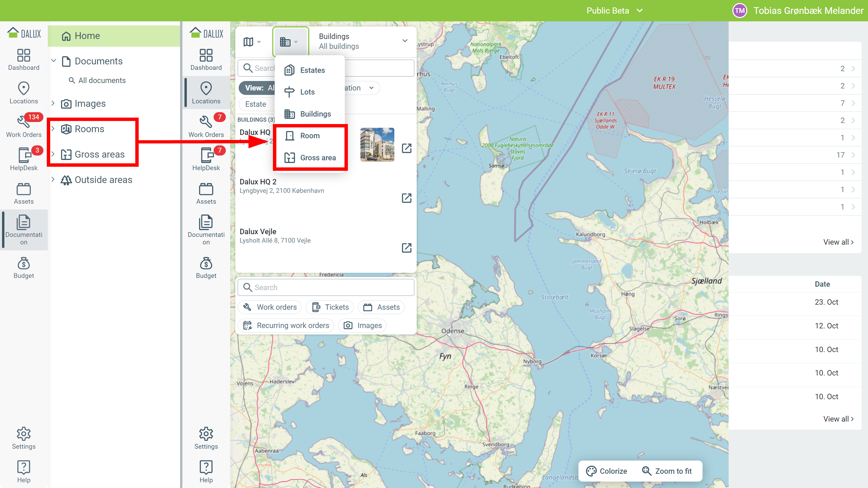Open Dalux HQ 2 external link icon
This screenshot has width=868, height=488.
click(407, 198)
